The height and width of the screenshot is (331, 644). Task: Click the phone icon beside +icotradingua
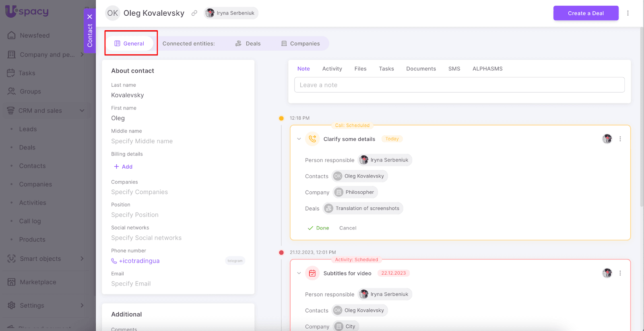coord(114,261)
